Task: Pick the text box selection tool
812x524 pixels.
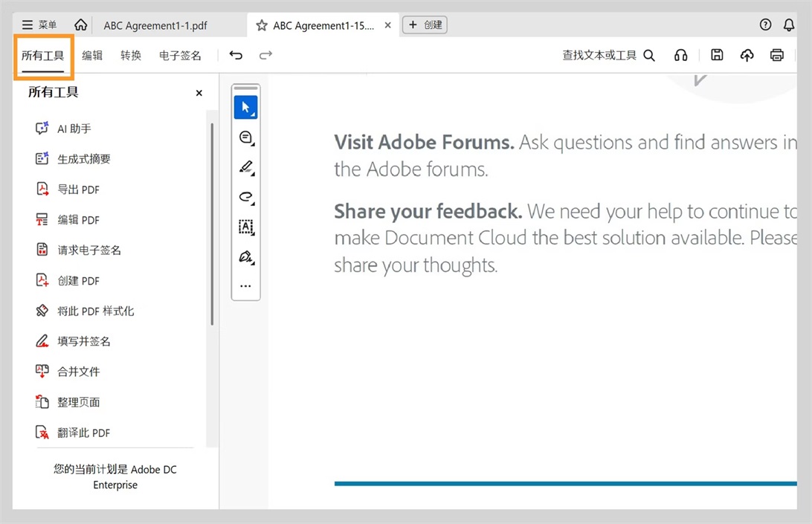Action: [246, 227]
